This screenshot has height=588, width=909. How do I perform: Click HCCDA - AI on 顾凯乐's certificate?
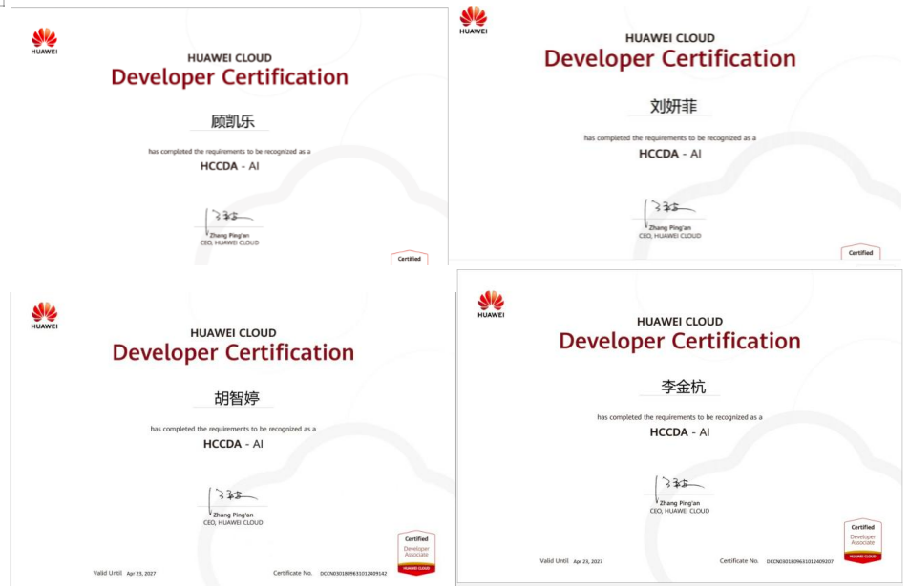(x=229, y=166)
